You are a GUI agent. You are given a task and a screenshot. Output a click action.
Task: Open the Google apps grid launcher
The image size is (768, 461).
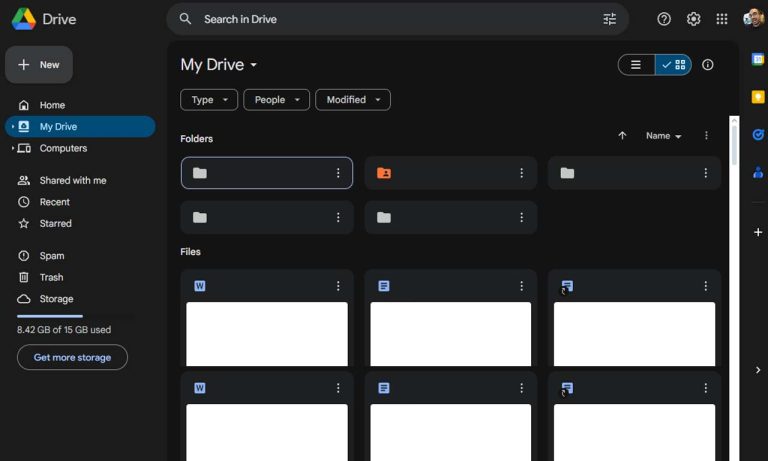tap(721, 19)
